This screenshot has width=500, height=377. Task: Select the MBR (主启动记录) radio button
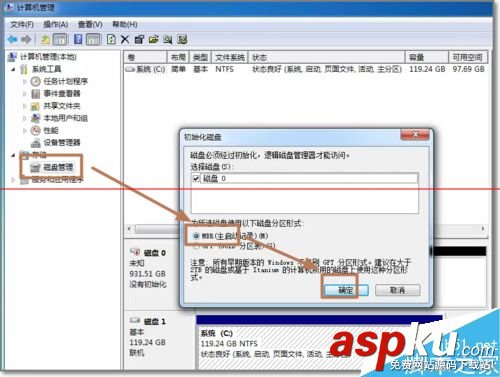coord(196,236)
